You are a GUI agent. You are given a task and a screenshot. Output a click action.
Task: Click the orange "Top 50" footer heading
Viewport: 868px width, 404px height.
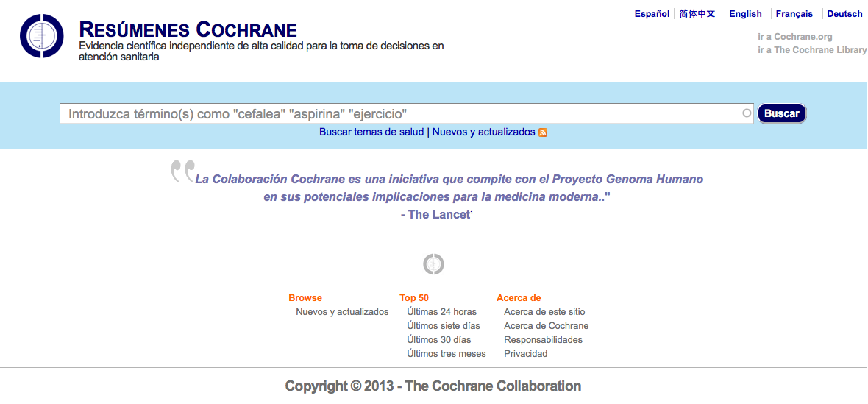(x=414, y=298)
